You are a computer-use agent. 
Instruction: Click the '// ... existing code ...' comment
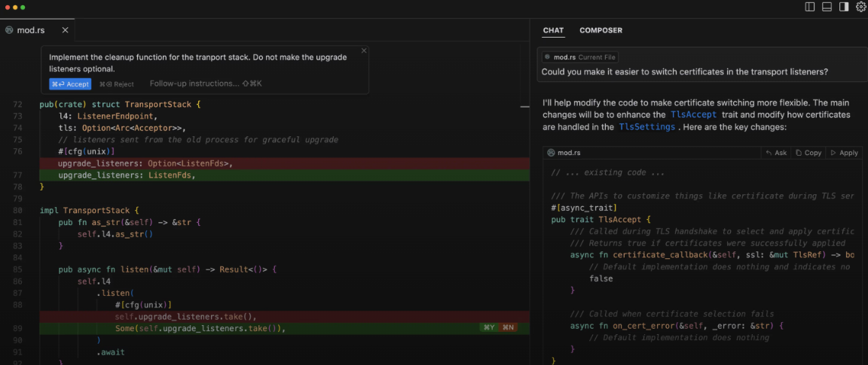(607, 172)
